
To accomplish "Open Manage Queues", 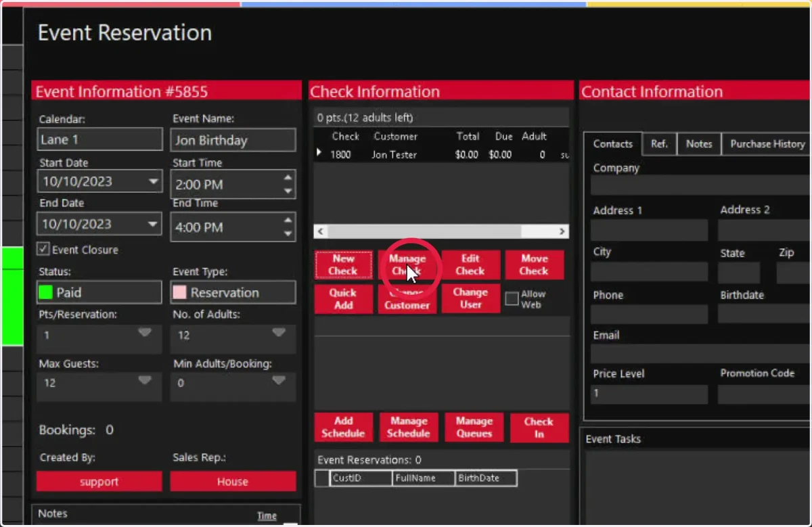I will click(474, 428).
